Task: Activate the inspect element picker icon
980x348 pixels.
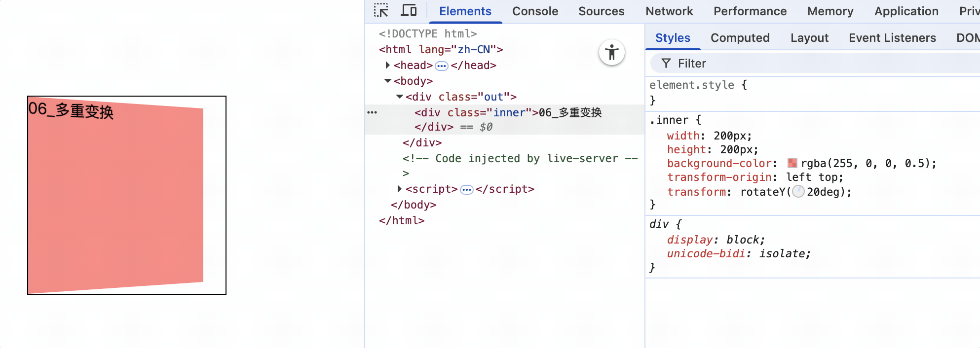Action: pos(381,11)
